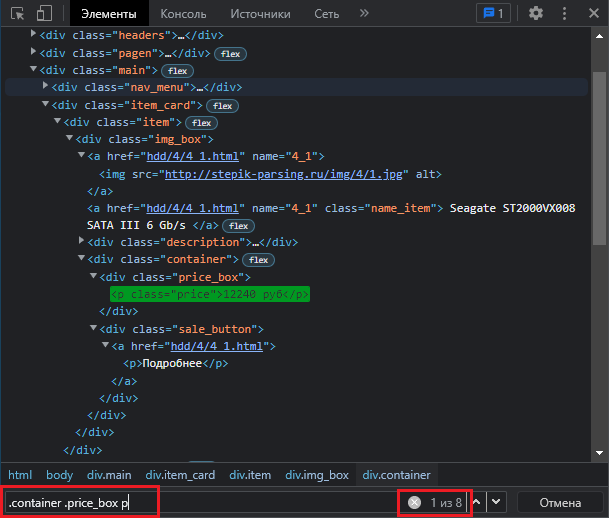
Task: Go to the previous search result arrow
Action: click(477, 502)
